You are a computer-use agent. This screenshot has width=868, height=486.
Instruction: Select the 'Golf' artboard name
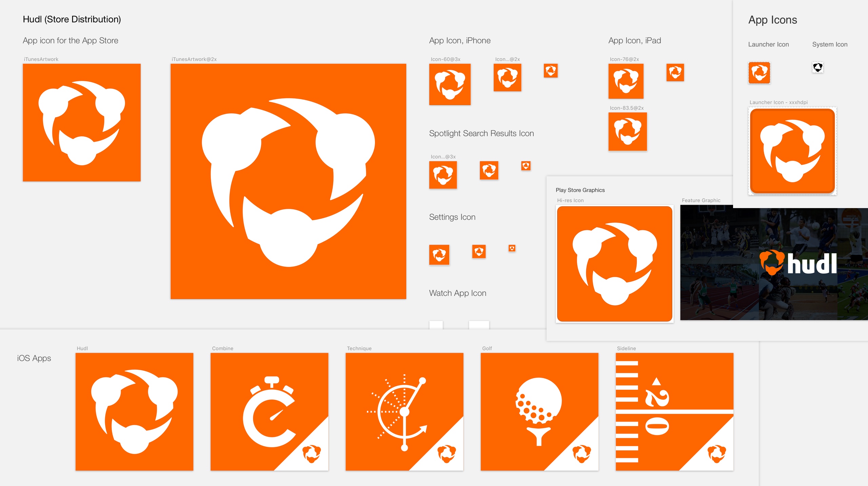(x=487, y=348)
